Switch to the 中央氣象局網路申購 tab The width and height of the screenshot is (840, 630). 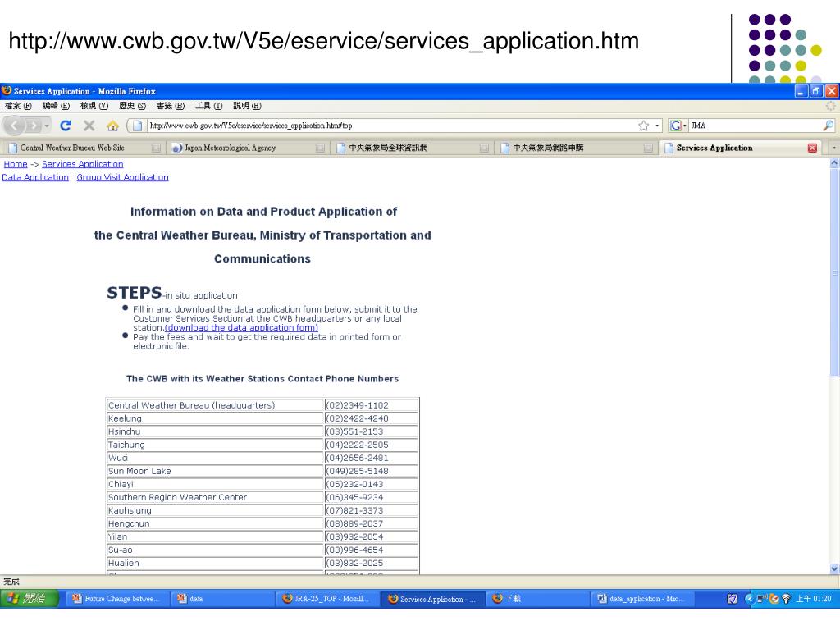pos(576,148)
